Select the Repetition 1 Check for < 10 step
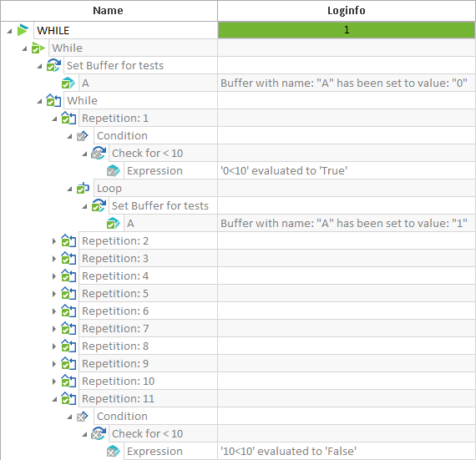Screen dimensions: 476x460 pos(147,154)
